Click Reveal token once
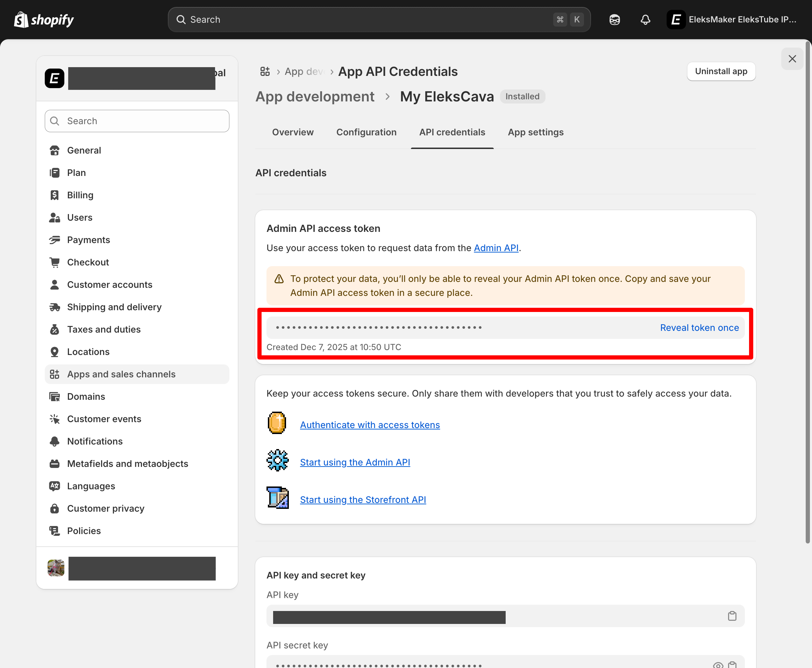The width and height of the screenshot is (812, 668). pos(699,327)
